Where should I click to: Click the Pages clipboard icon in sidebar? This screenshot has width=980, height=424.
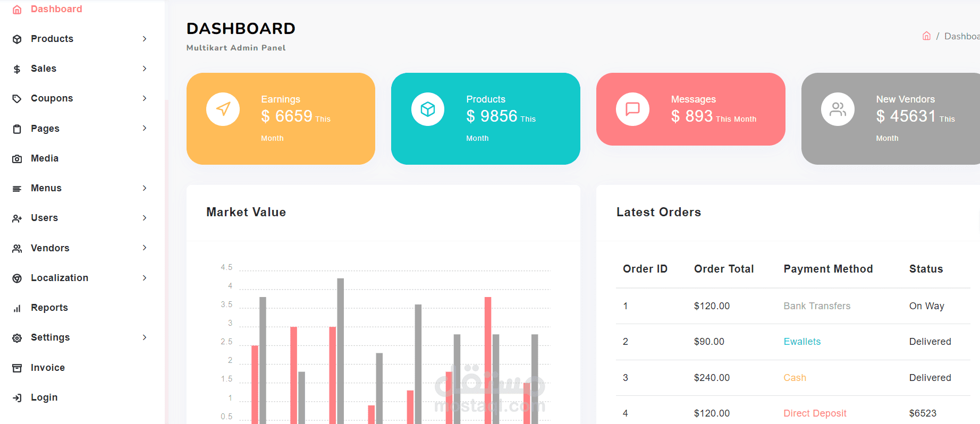tap(17, 129)
